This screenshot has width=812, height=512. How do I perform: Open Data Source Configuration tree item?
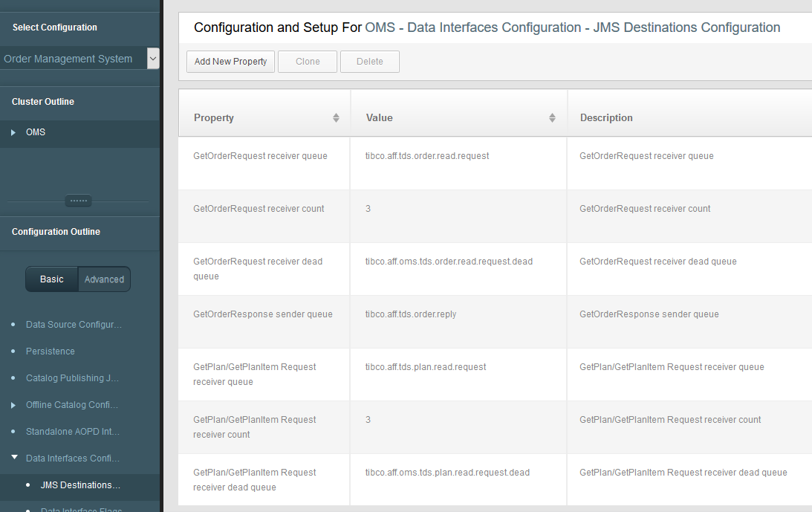[74, 325]
